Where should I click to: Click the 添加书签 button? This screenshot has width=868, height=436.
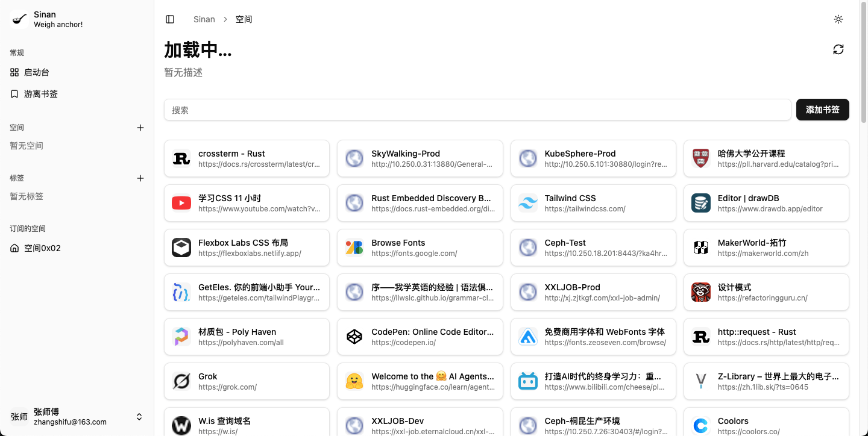(x=823, y=110)
